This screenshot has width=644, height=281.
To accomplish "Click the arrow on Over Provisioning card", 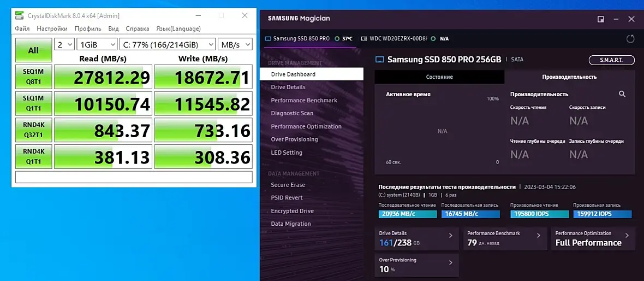I will click(451, 262).
